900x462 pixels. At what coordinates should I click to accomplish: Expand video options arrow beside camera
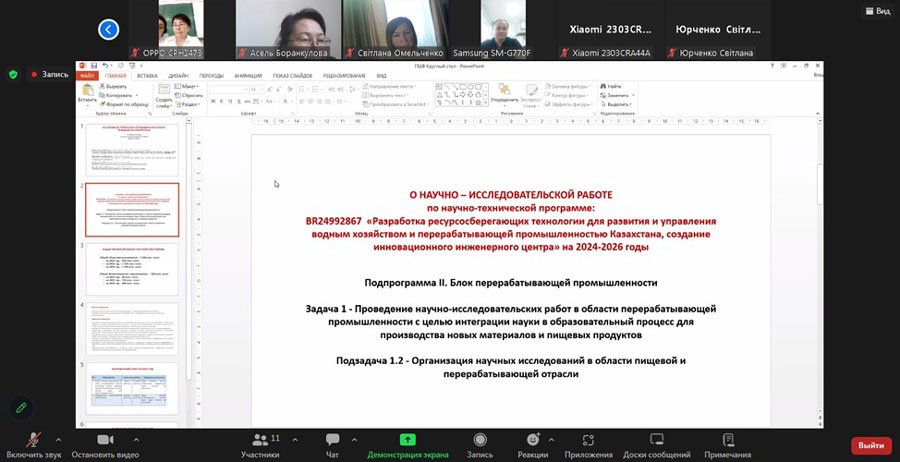tap(136, 439)
